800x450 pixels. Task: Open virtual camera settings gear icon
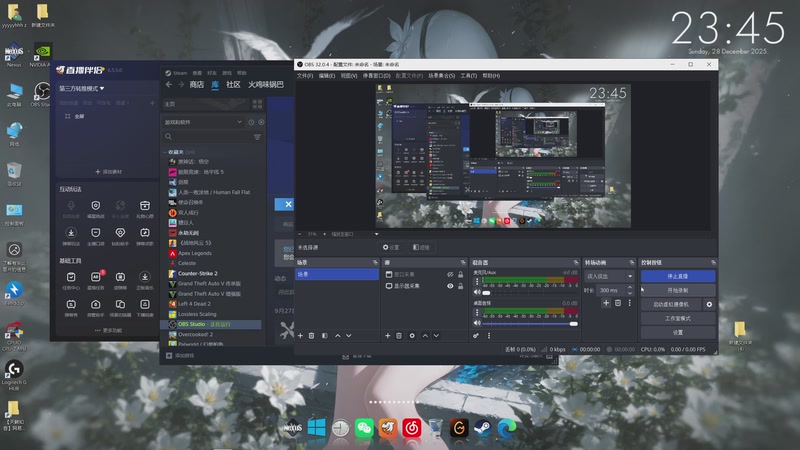coord(709,304)
